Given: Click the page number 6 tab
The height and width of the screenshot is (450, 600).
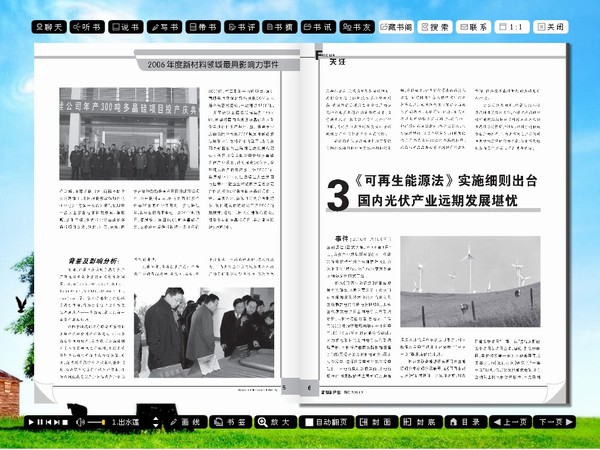Looking at the screenshot, I should 309,388.
